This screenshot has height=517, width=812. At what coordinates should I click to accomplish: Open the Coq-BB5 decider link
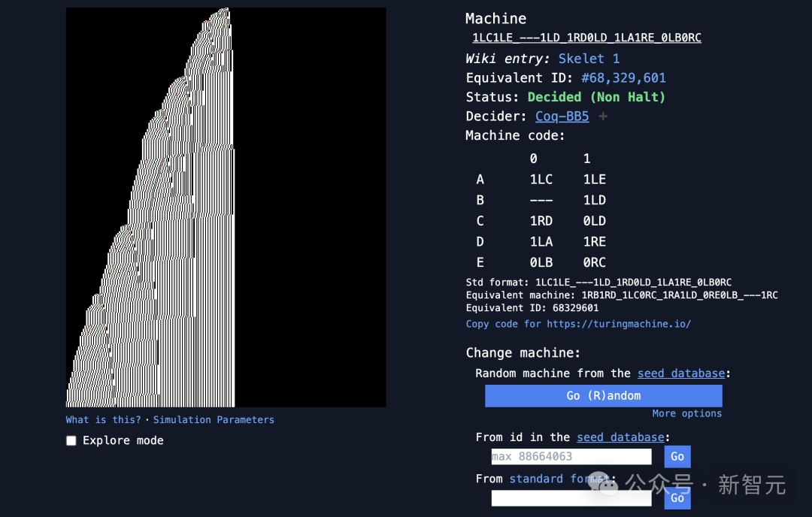point(562,116)
